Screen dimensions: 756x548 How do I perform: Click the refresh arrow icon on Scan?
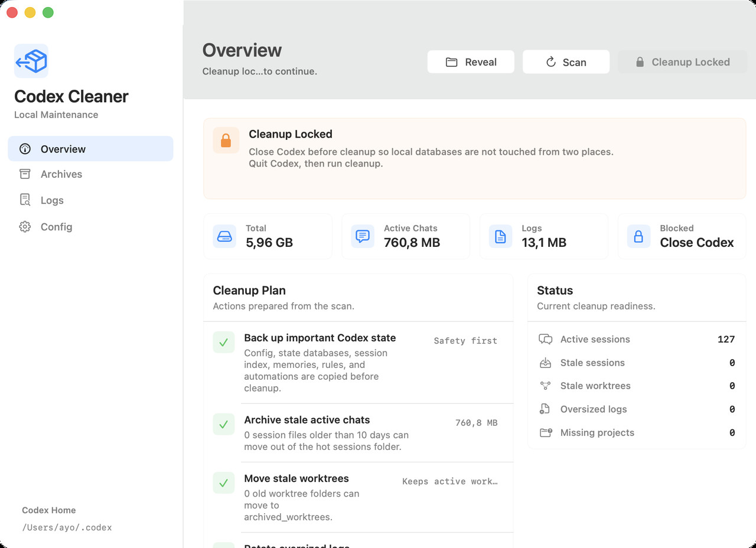[x=551, y=62]
